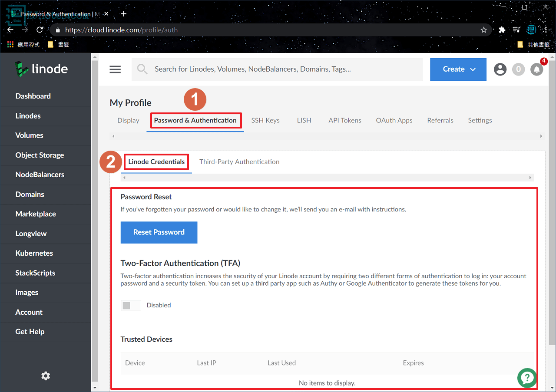
Task: Open the Chrome three-dot menu
Action: (546, 30)
